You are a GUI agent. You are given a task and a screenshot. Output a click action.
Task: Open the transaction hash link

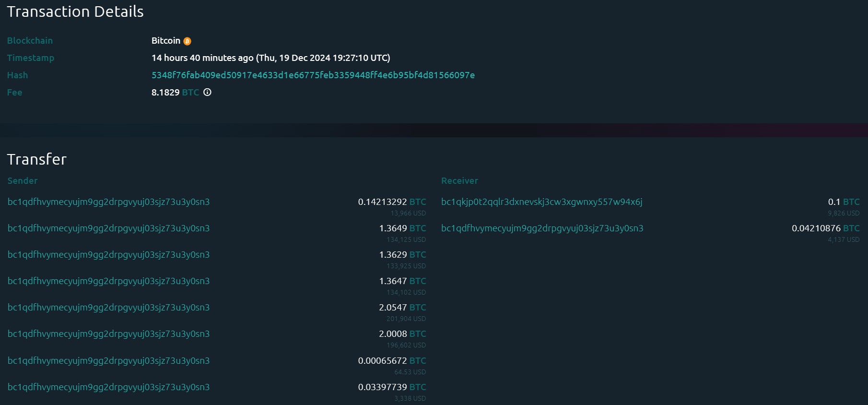pyautogui.click(x=313, y=75)
